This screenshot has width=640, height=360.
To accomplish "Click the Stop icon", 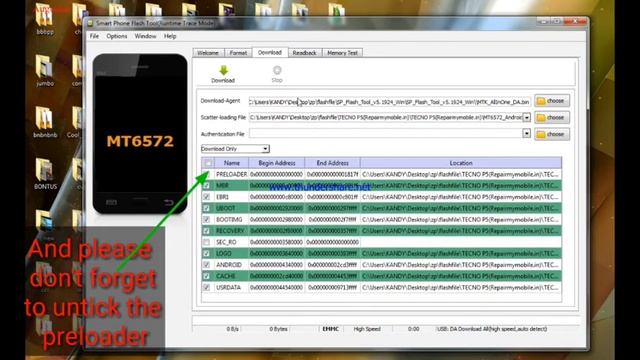I will point(277,70).
